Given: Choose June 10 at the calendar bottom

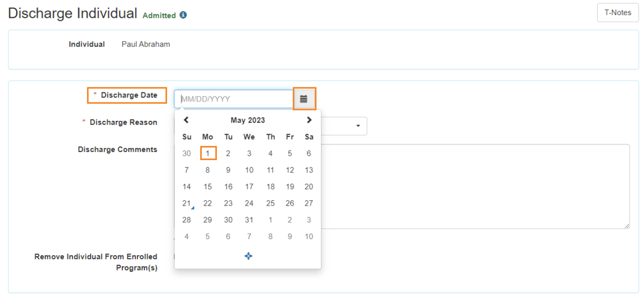Looking at the screenshot, I should [x=309, y=237].
